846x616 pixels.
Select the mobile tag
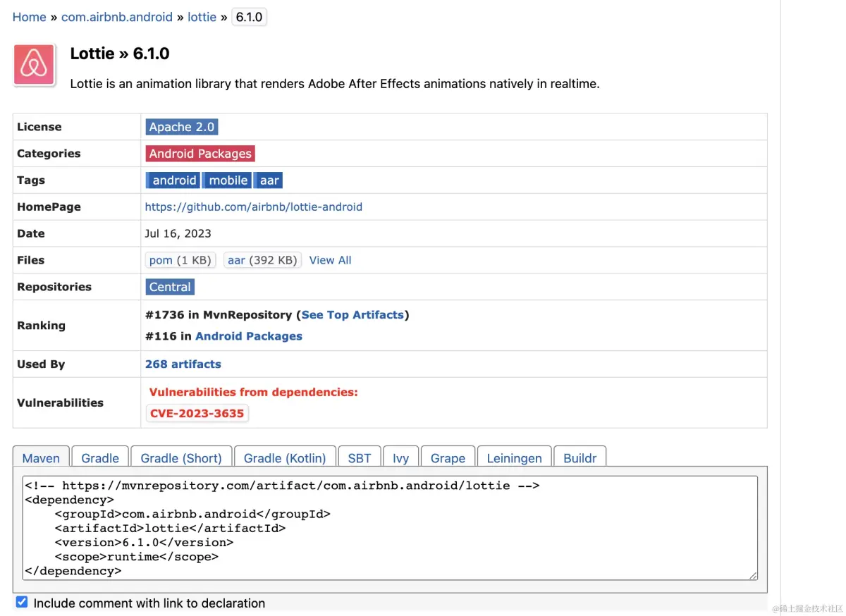click(228, 180)
